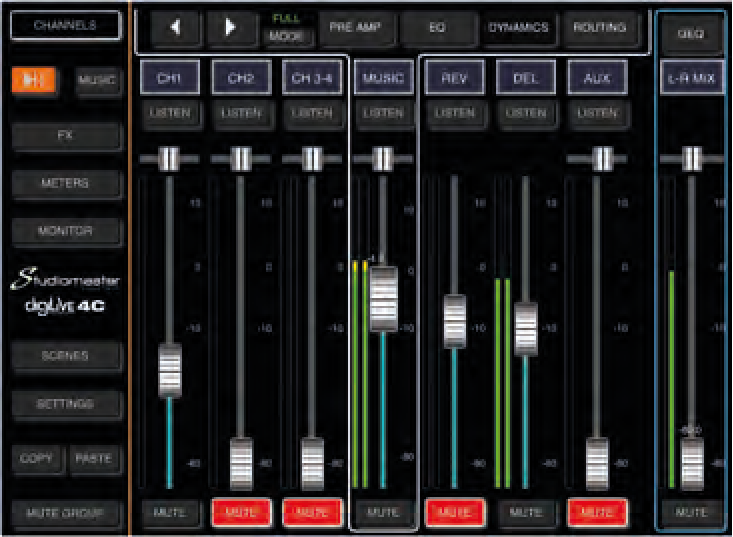The width and height of the screenshot is (733, 537).
Task: Switch to the EQ tab
Action: click(x=438, y=28)
